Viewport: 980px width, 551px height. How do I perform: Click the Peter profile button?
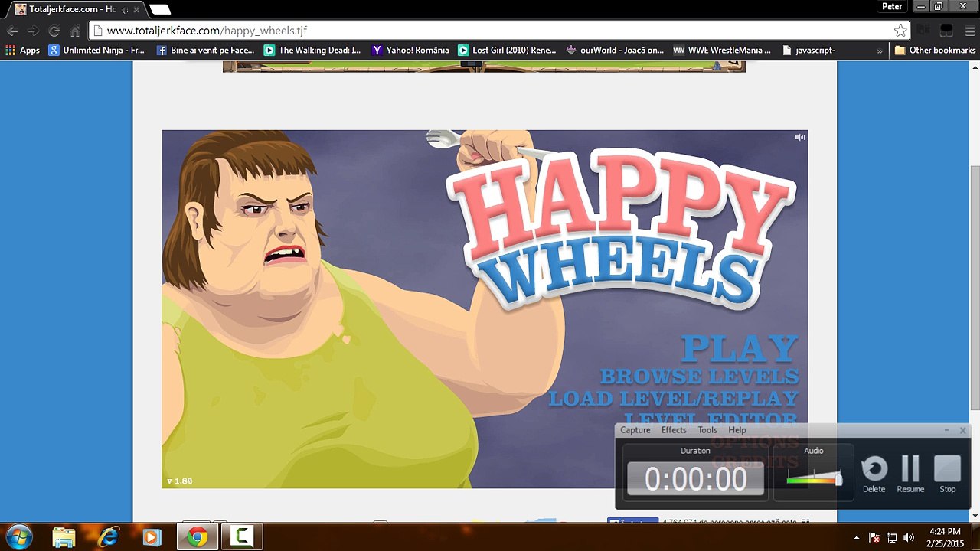click(x=892, y=6)
